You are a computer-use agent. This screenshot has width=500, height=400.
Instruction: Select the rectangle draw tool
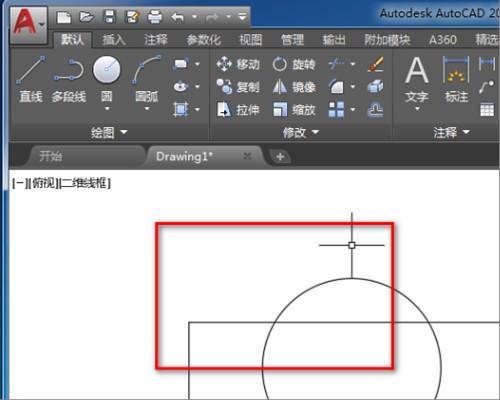click(x=181, y=64)
